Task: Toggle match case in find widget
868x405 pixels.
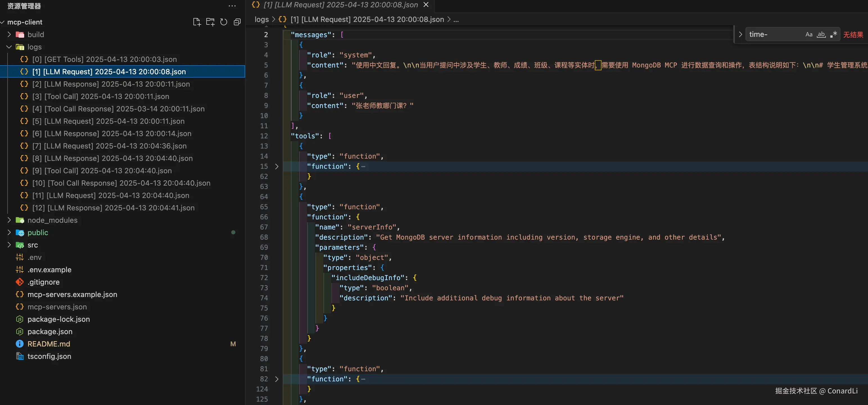Action: 809,34
